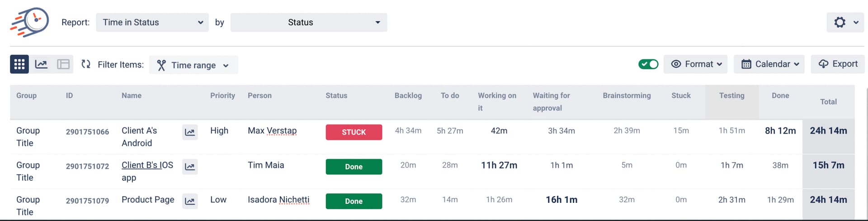Expand the Time range filter

193,65
